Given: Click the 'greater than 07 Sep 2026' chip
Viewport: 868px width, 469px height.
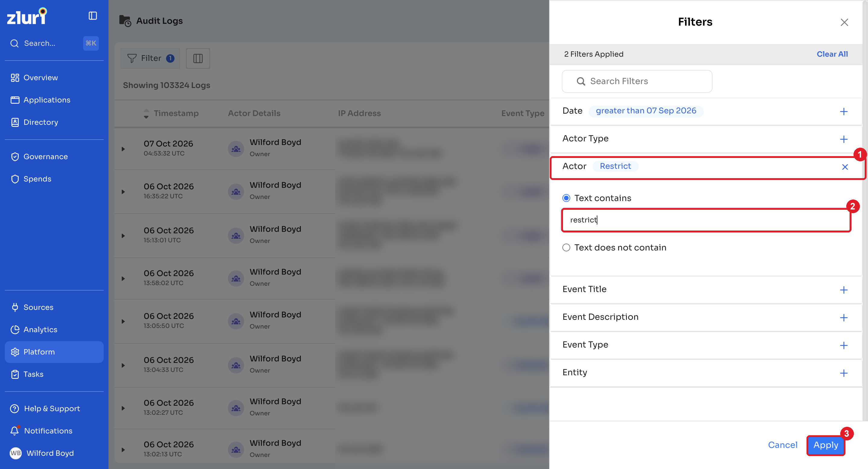Looking at the screenshot, I should 646,111.
